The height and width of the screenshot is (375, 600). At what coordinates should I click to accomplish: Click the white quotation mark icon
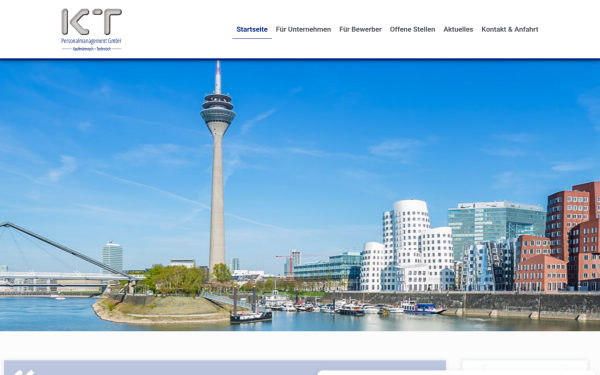coord(24,372)
